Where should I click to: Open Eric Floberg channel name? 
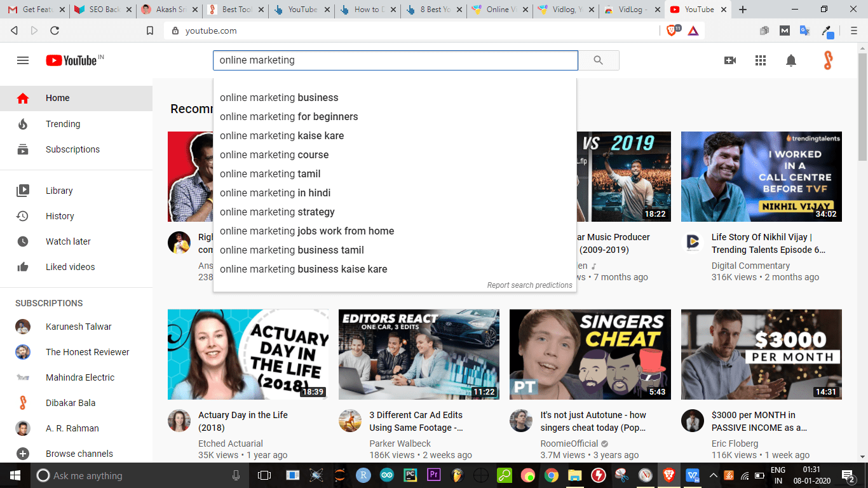click(x=735, y=444)
